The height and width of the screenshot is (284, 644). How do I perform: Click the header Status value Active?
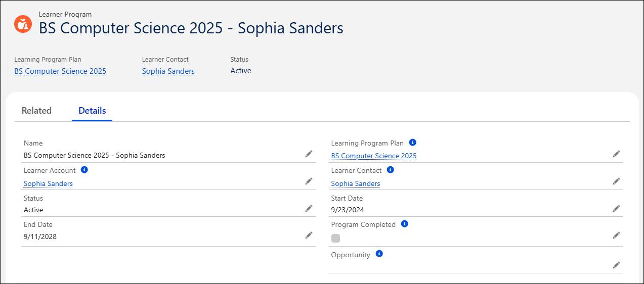(x=241, y=71)
